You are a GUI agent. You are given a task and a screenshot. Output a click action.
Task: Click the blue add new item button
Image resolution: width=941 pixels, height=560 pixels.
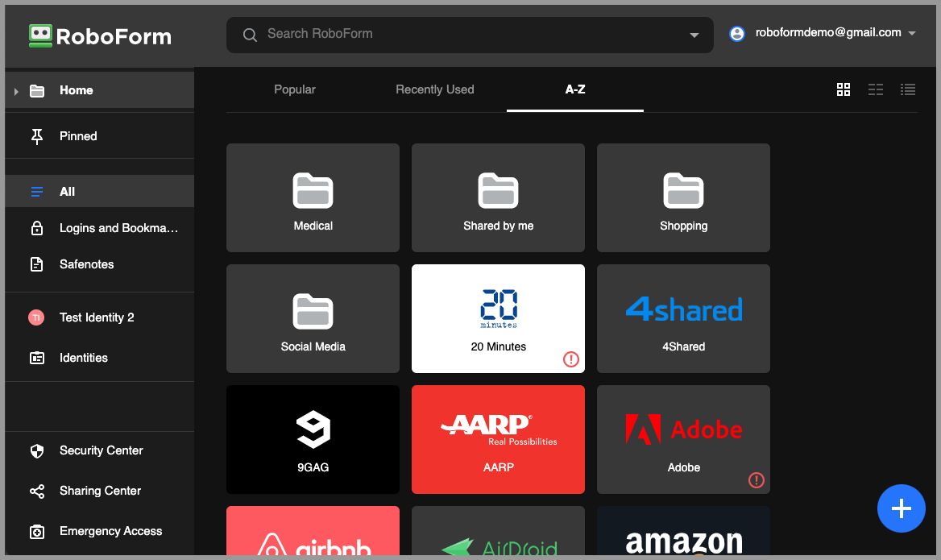click(901, 508)
